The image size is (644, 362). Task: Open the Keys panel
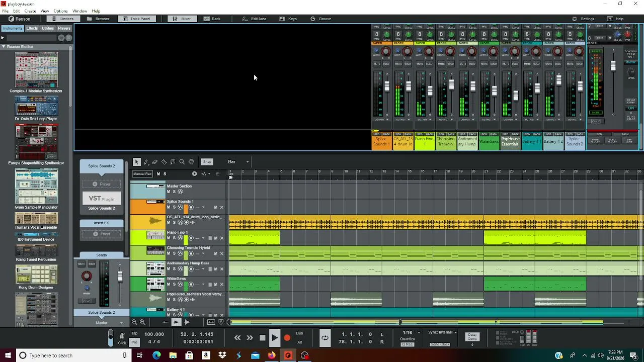pyautogui.click(x=289, y=19)
